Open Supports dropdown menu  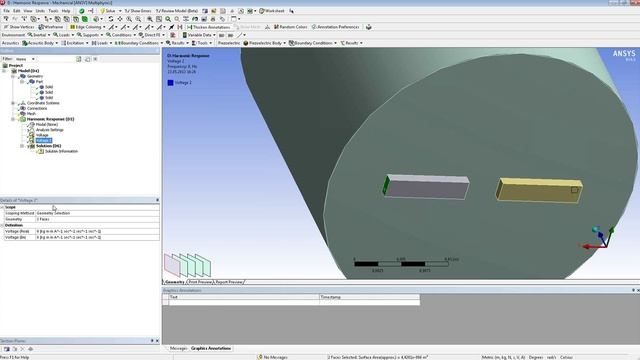90,35
